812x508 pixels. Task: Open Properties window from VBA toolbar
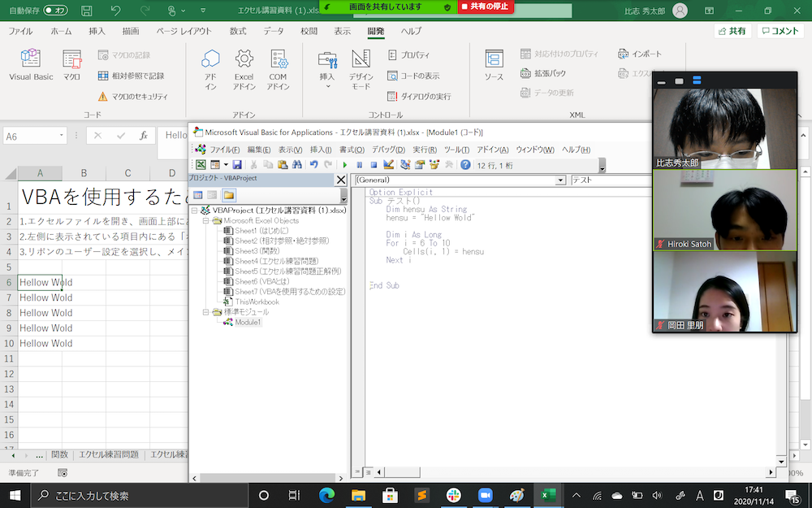420,165
